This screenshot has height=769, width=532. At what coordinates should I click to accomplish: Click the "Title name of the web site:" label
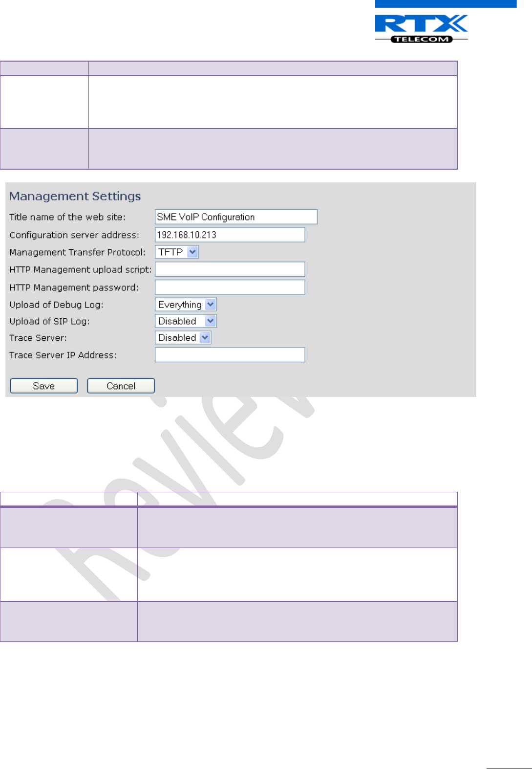[67, 217]
